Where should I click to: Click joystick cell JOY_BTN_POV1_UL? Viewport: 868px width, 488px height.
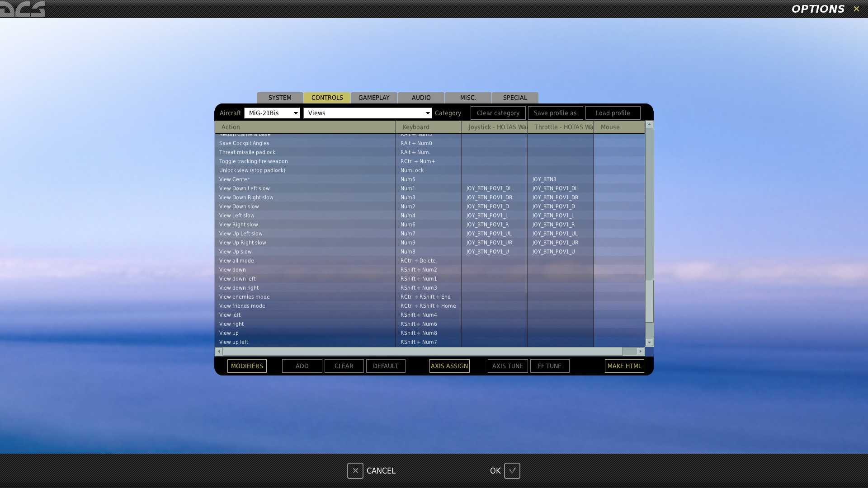(495, 234)
